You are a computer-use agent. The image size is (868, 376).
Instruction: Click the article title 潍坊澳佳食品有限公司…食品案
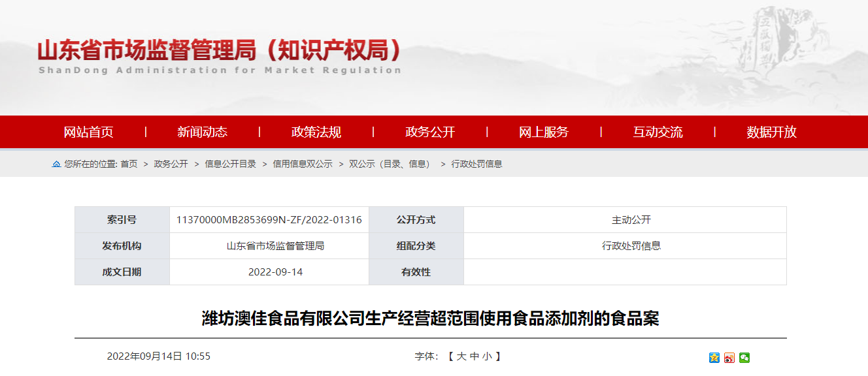430,319
